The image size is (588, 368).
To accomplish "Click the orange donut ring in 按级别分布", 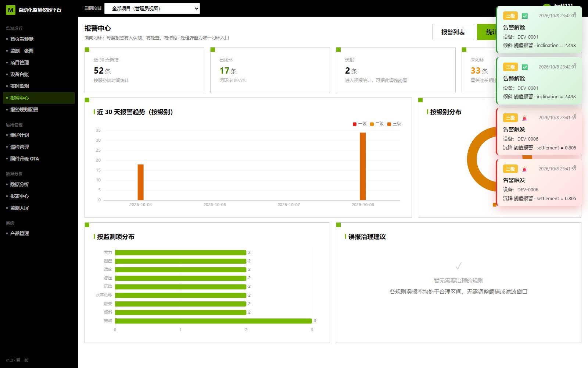I will coord(472,160).
